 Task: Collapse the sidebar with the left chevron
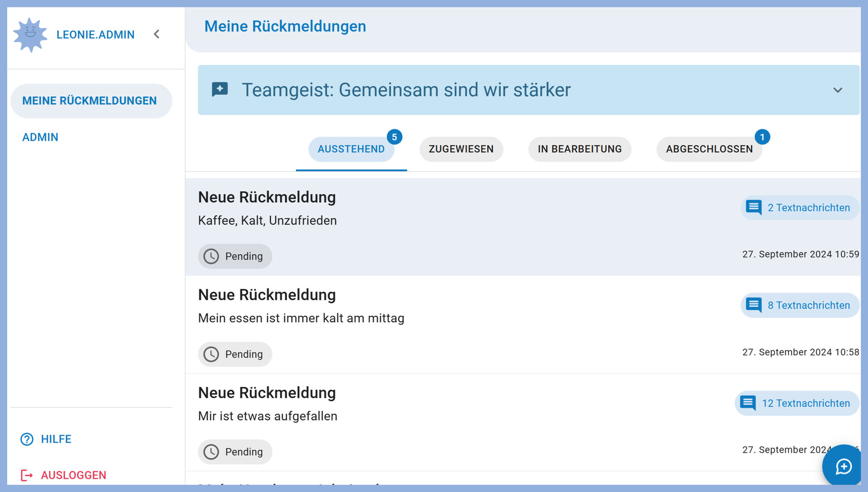click(x=156, y=34)
